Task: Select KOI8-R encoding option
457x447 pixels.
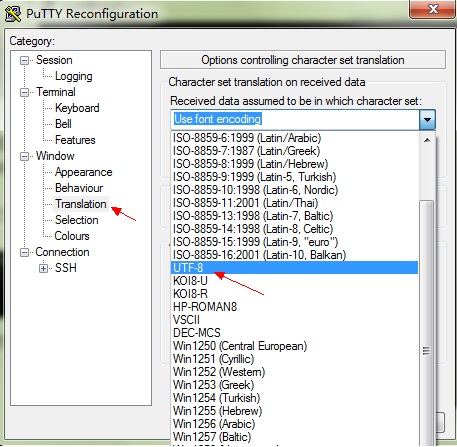Action: (x=294, y=294)
